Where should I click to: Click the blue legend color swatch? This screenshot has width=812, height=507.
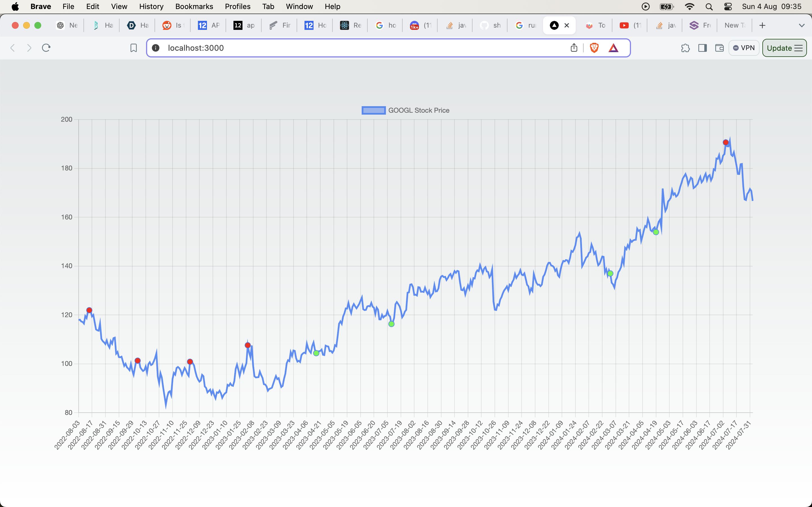(373, 110)
